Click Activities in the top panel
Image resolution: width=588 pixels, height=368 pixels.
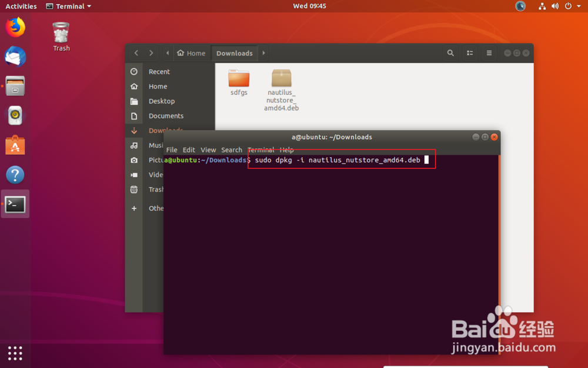tap(21, 6)
